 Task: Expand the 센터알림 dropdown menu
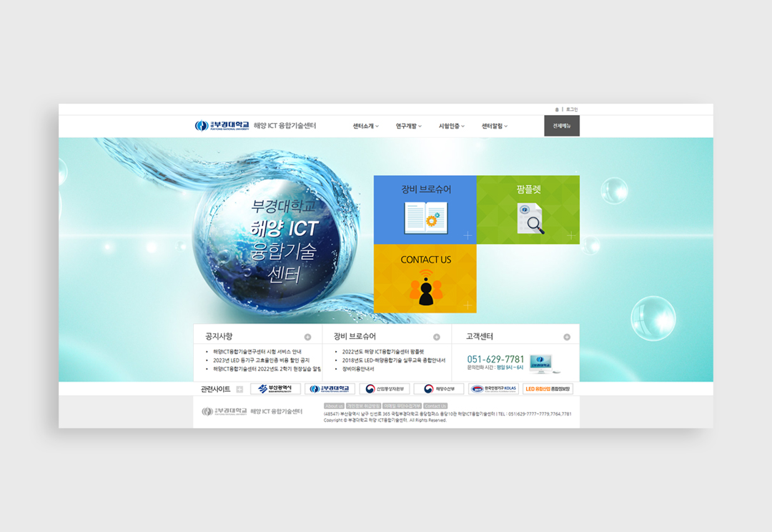point(494,127)
